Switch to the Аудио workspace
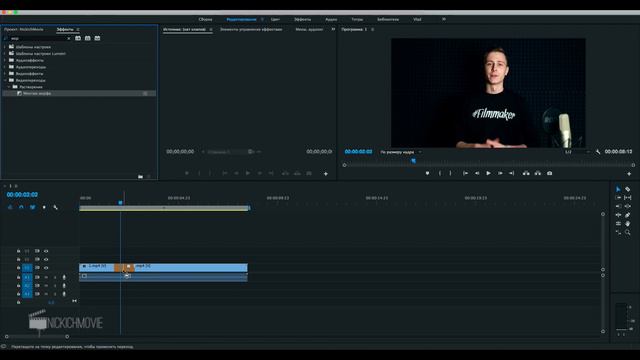 (x=331, y=19)
